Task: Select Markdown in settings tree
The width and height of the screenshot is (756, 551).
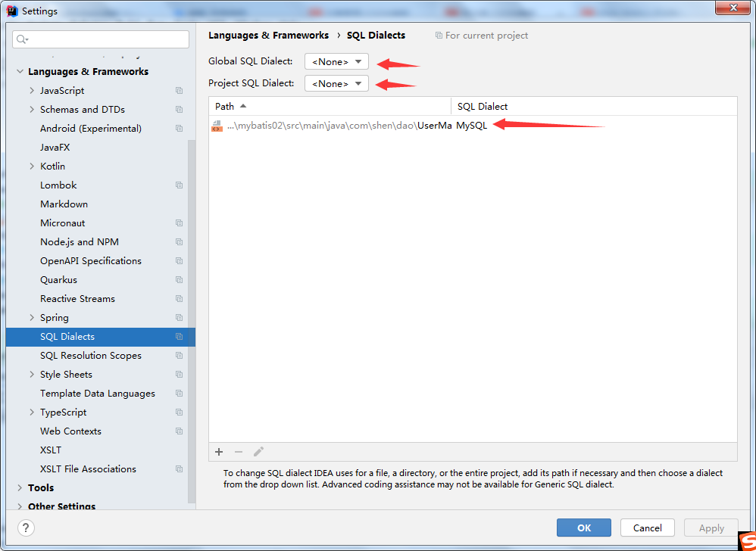Action: click(64, 204)
